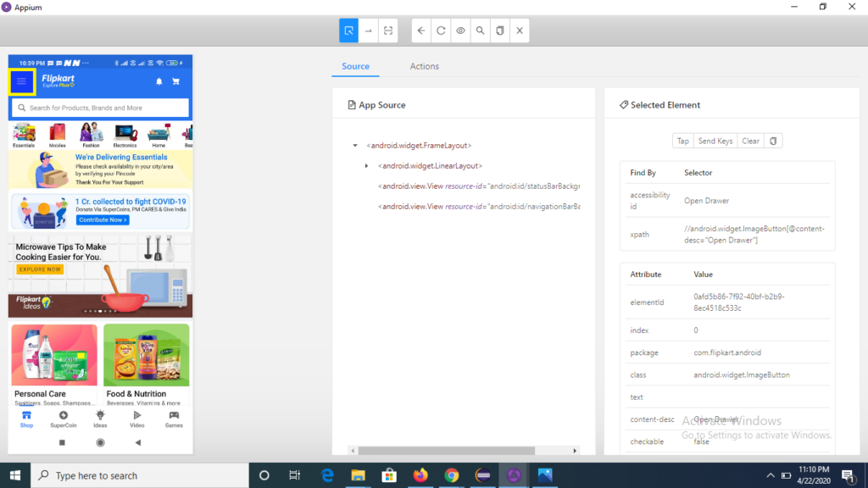Click the Flipkart logo in the app

[58, 81]
